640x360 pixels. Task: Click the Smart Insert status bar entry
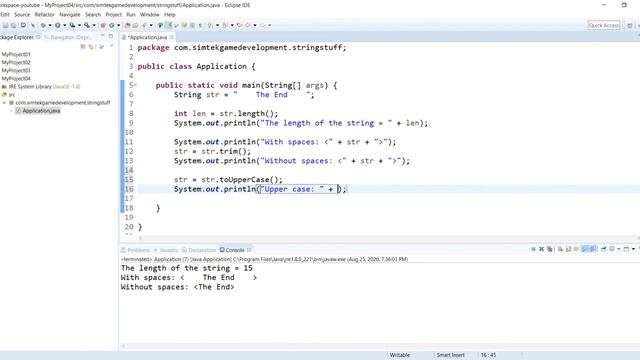[450, 355]
